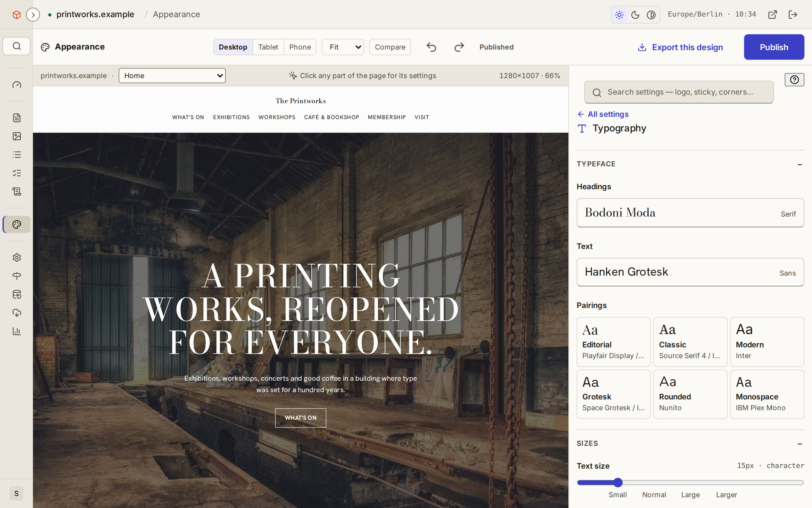Open the checklist icon in sidebar
812x508 pixels.
click(x=17, y=173)
